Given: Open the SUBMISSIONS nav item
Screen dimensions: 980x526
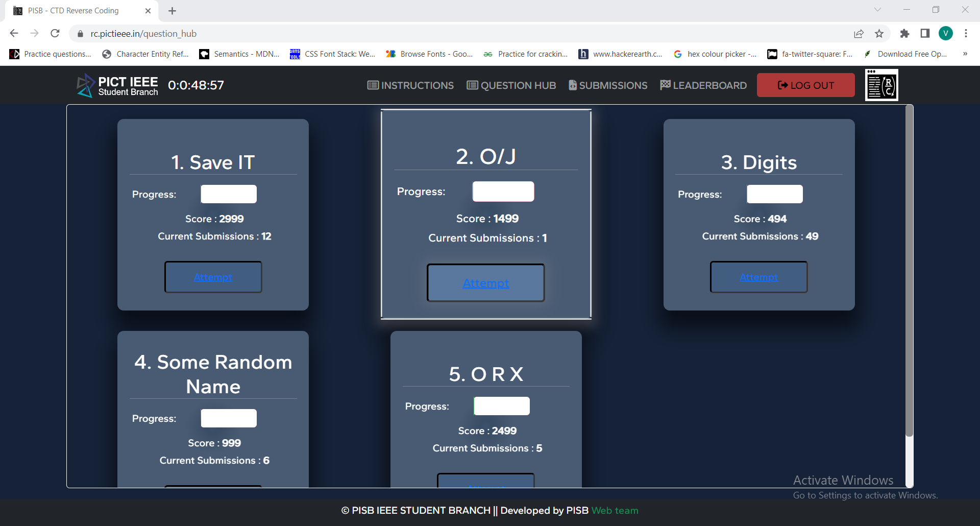Looking at the screenshot, I should (x=608, y=85).
